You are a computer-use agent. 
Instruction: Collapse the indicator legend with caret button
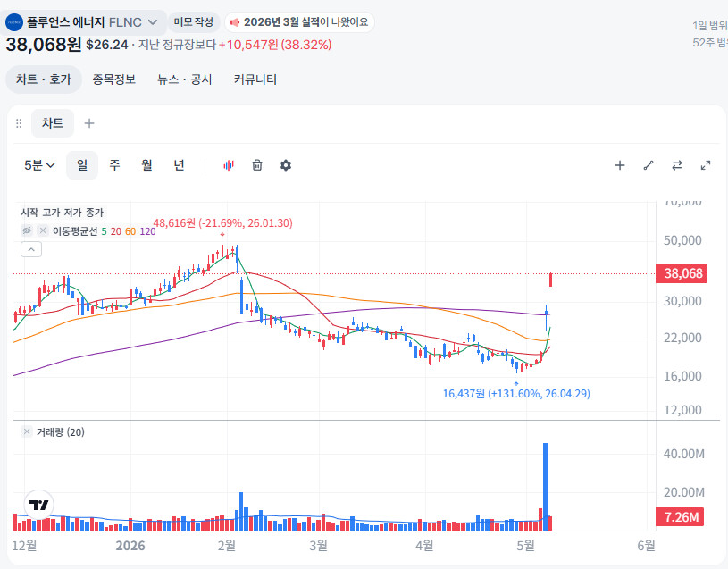click(31, 250)
